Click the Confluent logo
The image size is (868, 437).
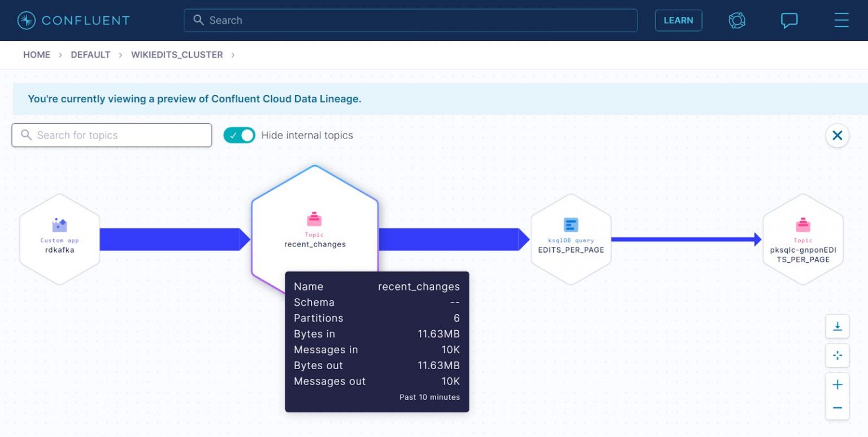(x=72, y=20)
